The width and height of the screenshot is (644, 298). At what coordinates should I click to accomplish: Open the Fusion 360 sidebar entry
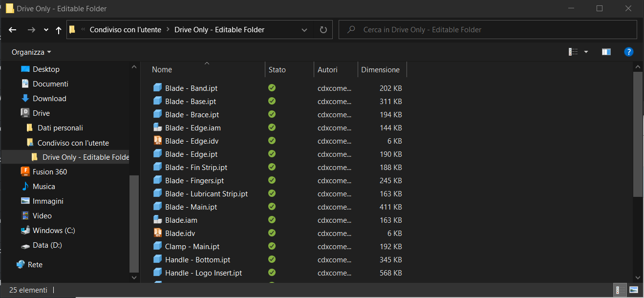(49, 171)
